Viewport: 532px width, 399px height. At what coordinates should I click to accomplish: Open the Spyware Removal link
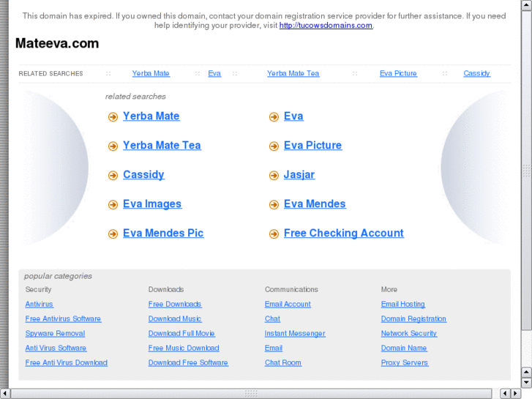coord(55,333)
